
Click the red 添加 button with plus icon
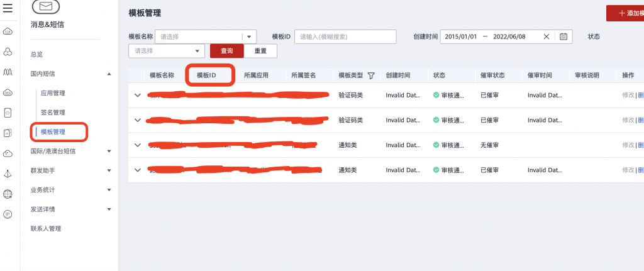pyautogui.click(x=625, y=14)
